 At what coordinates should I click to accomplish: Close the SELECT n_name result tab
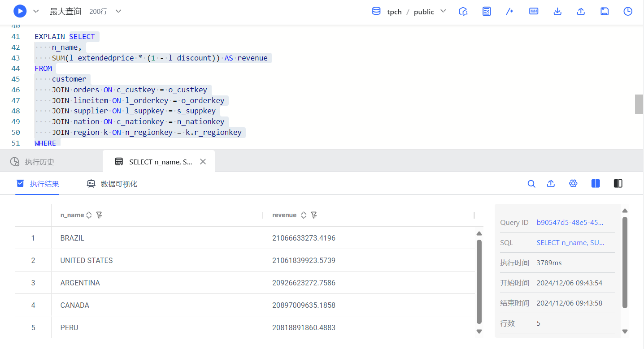coord(203,162)
